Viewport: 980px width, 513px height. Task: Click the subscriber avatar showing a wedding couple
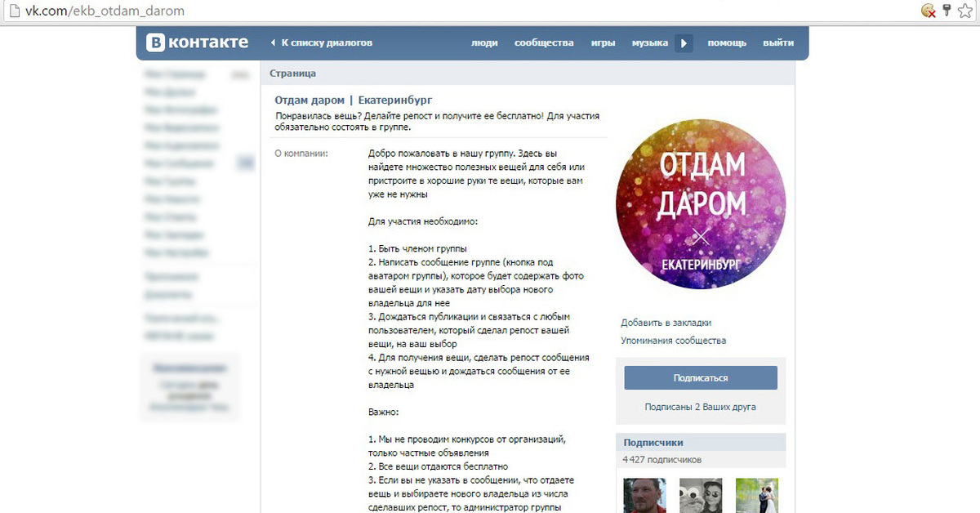pyautogui.click(x=756, y=495)
